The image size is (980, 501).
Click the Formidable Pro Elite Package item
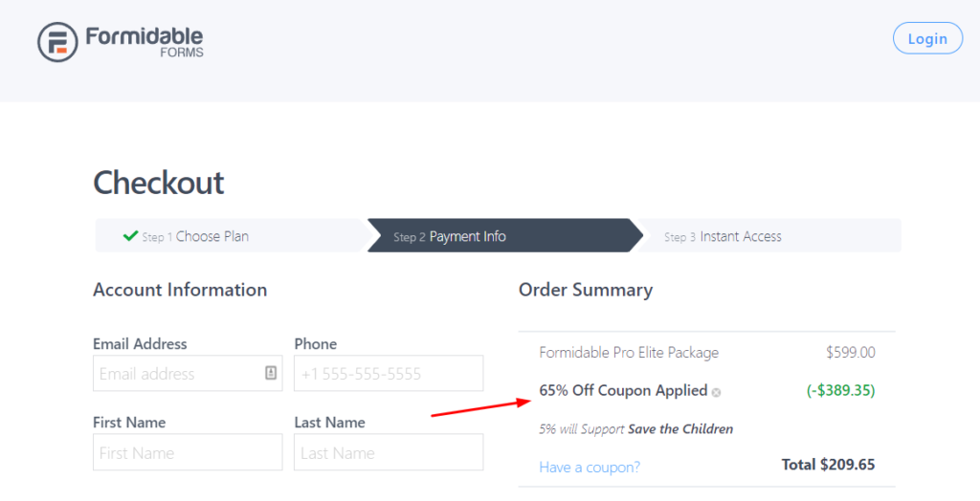[629, 352]
